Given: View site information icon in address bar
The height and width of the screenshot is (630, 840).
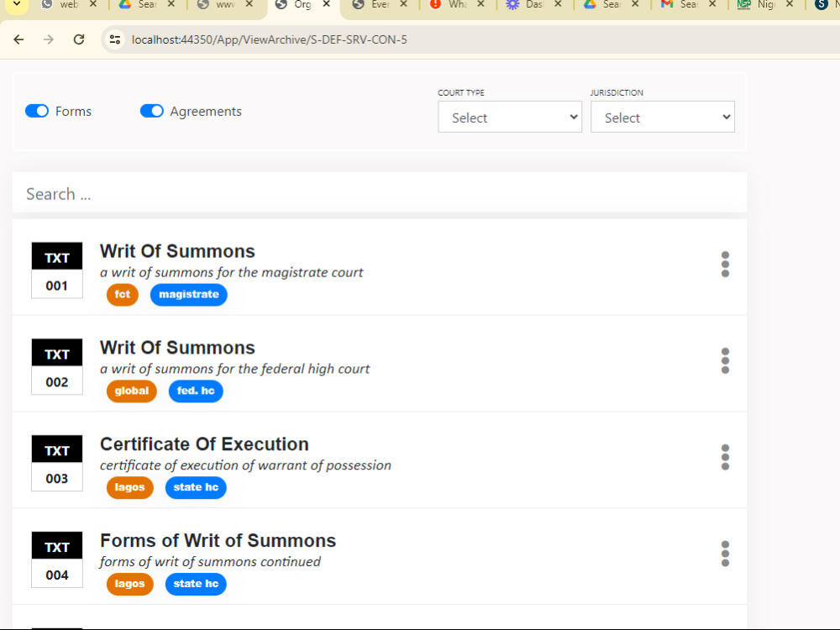Looking at the screenshot, I should tap(114, 39).
